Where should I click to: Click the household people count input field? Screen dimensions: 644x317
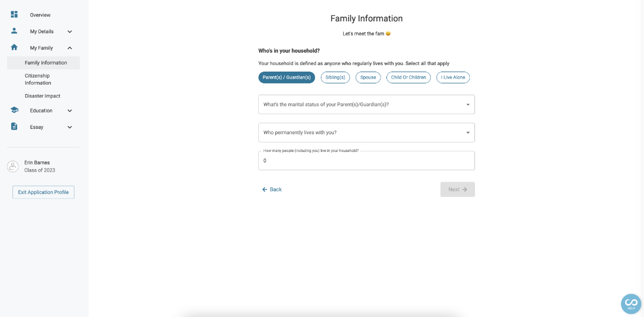click(366, 160)
